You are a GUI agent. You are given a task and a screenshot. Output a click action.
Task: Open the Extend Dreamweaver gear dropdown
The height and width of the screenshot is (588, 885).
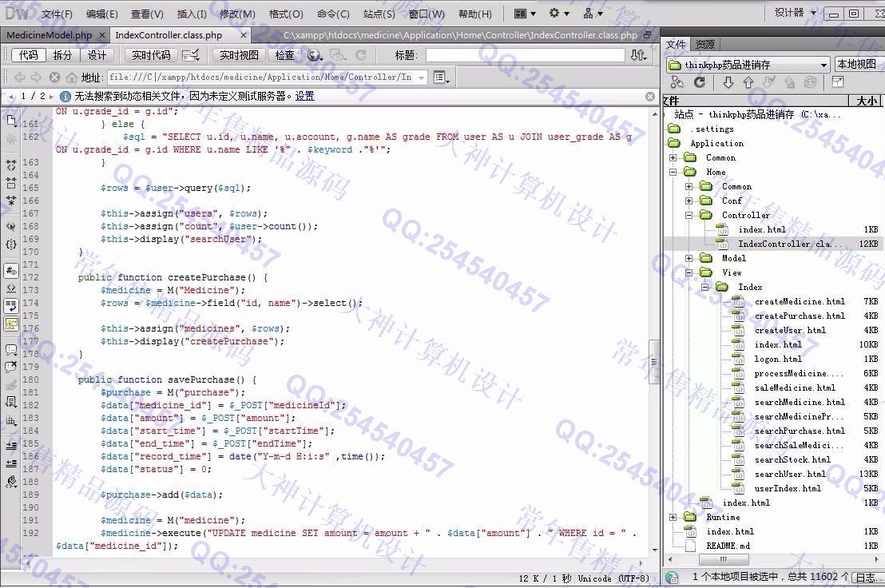[559, 13]
